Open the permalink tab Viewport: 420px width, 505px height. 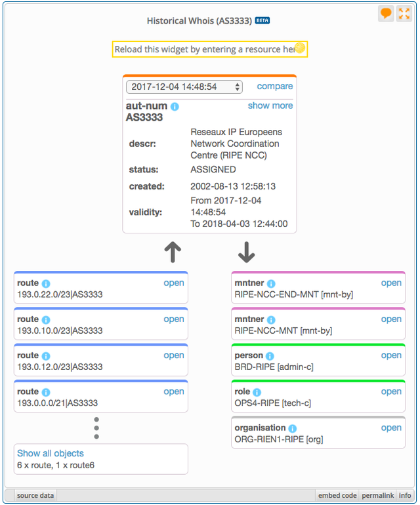pyautogui.click(x=378, y=495)
